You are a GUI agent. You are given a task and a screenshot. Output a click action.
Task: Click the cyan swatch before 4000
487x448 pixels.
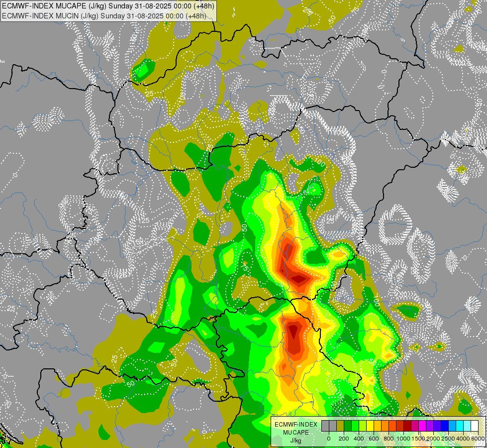point(460,426)
